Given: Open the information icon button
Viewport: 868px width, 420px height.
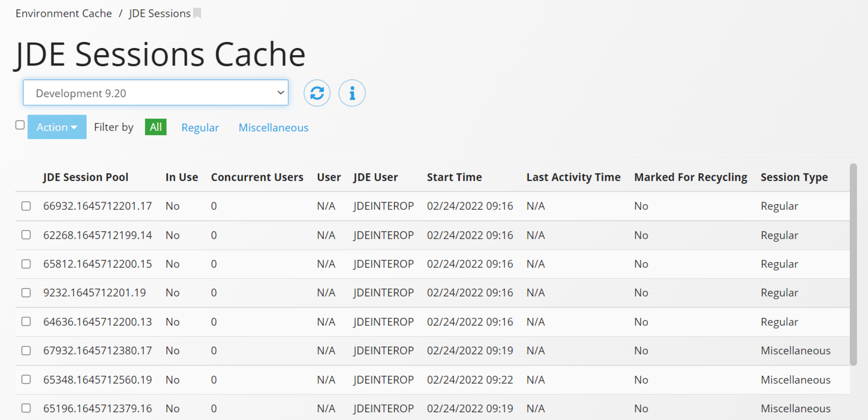Looking at the screenshot, I should pyautogui.click(x=352, y=93).
